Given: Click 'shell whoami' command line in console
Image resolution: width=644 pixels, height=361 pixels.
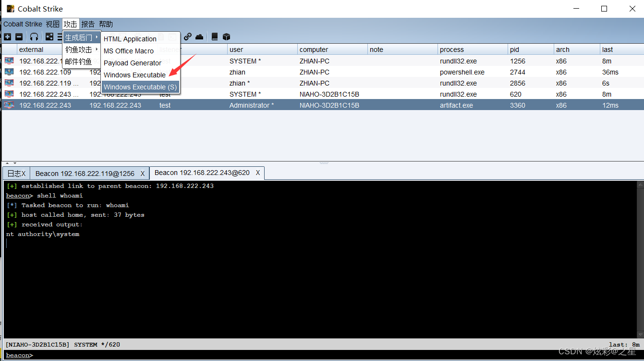Looking at the screenshot, I should [x=60, y=196].
